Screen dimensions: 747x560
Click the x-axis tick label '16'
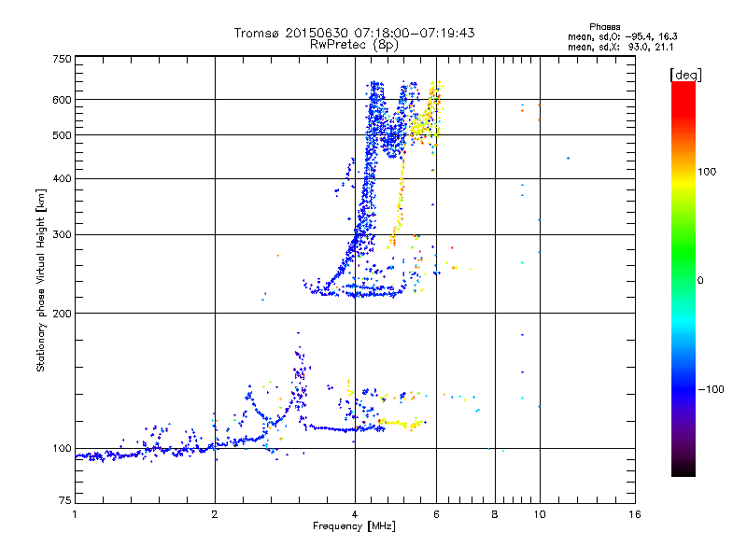(635, 514)
